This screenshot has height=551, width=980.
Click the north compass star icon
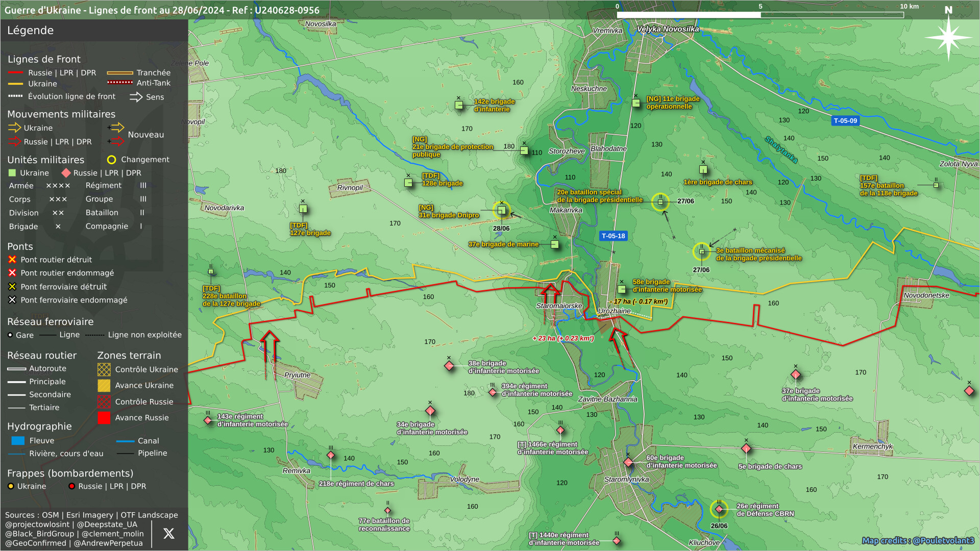(x=948, y=37)
